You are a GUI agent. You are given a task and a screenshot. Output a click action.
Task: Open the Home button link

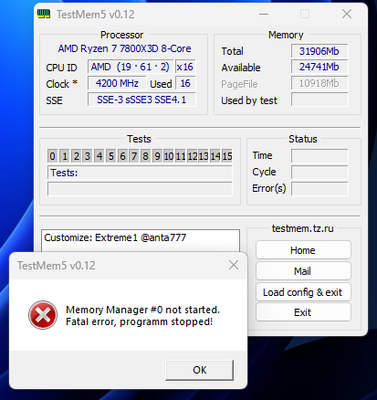point(303,250)
